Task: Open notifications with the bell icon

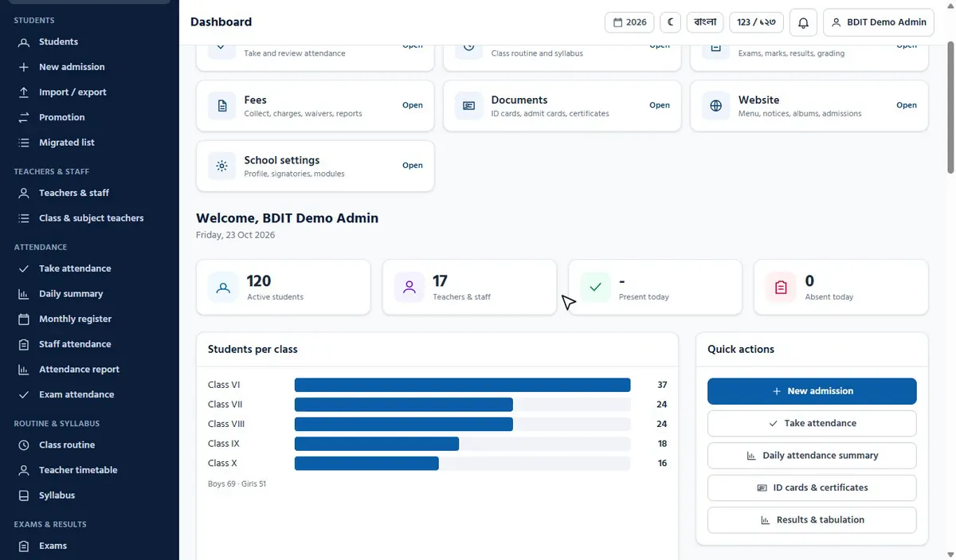Action: [x=803, y=22]
